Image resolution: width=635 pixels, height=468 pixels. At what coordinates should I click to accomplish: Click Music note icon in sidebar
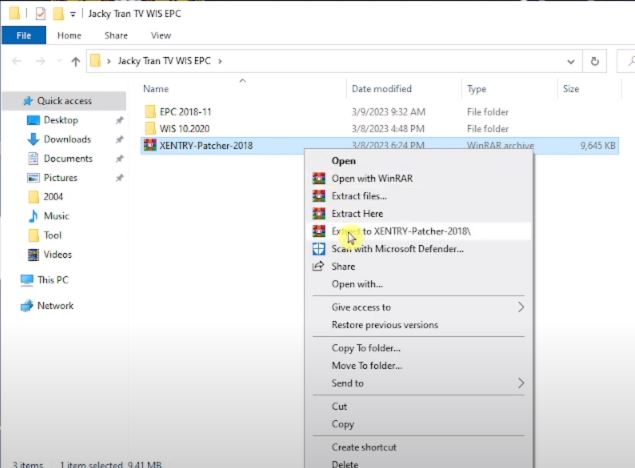(33, 216)
